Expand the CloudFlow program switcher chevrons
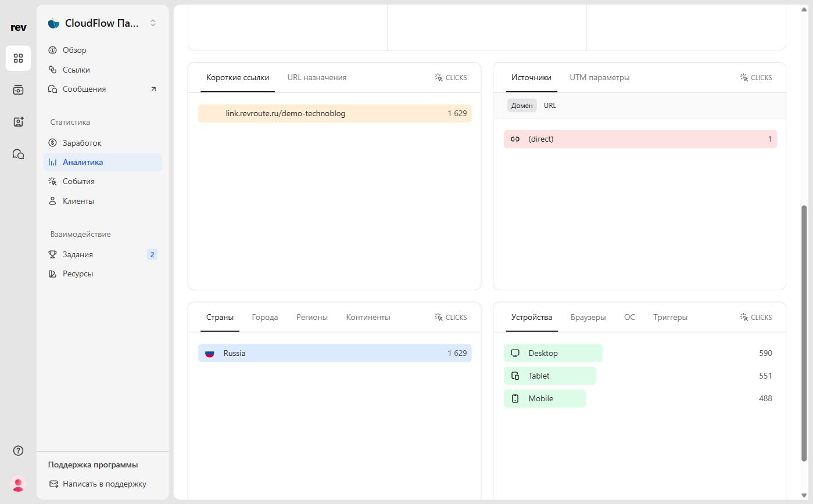Viewport: 813px width, 504px height. pos(153,23)
